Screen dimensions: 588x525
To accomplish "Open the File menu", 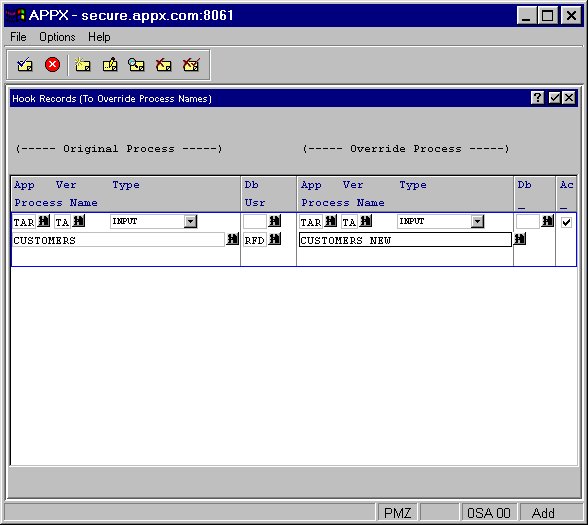I will (x=18, y=37).
